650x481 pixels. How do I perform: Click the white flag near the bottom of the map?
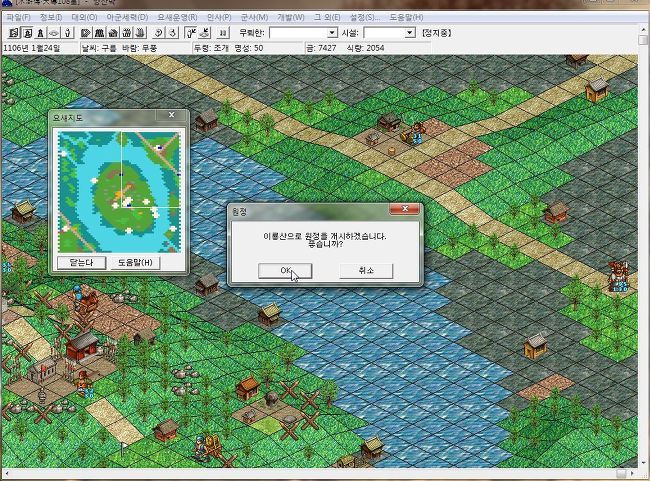tap(123, 448)
